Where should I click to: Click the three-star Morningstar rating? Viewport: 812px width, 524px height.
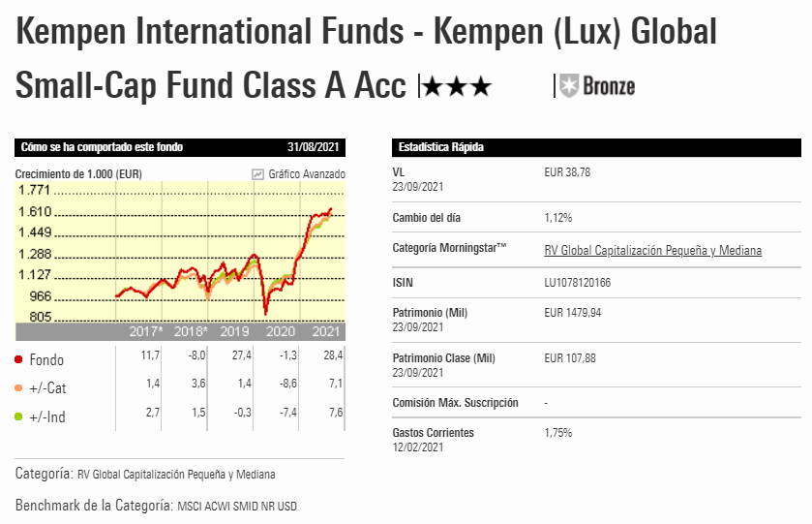click(x=457, y=88)
